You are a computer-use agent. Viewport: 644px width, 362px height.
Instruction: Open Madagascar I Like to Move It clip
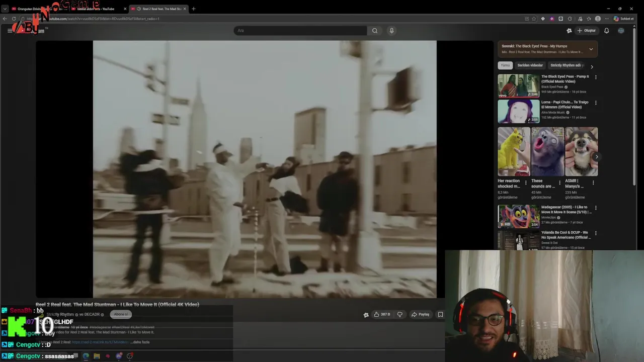pyautogui.click(x=518, y=216)
